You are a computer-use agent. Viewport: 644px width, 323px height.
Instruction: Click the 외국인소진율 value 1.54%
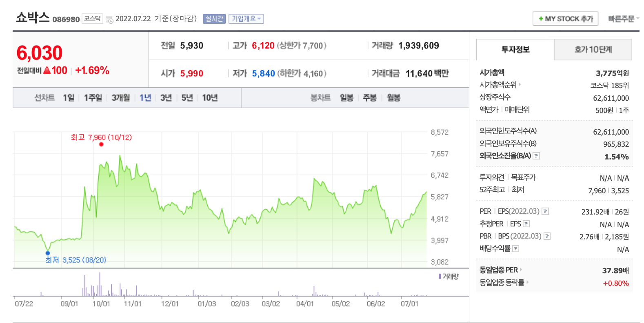617,157
